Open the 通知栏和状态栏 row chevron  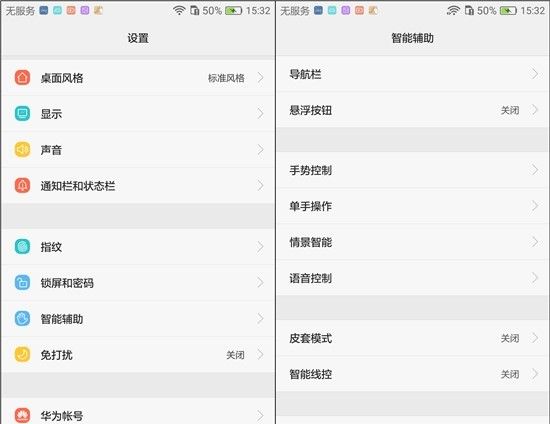(x=261, y=186)
